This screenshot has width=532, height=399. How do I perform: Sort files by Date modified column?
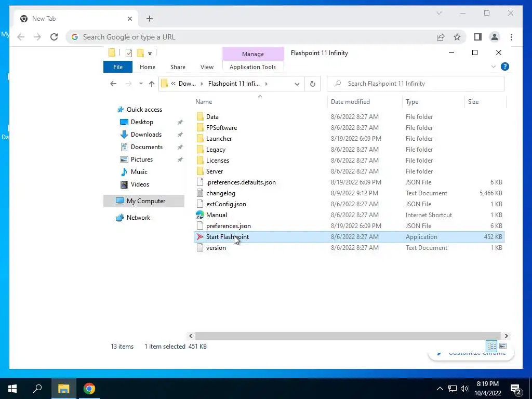pyautogui.click(x=350, y=102)
